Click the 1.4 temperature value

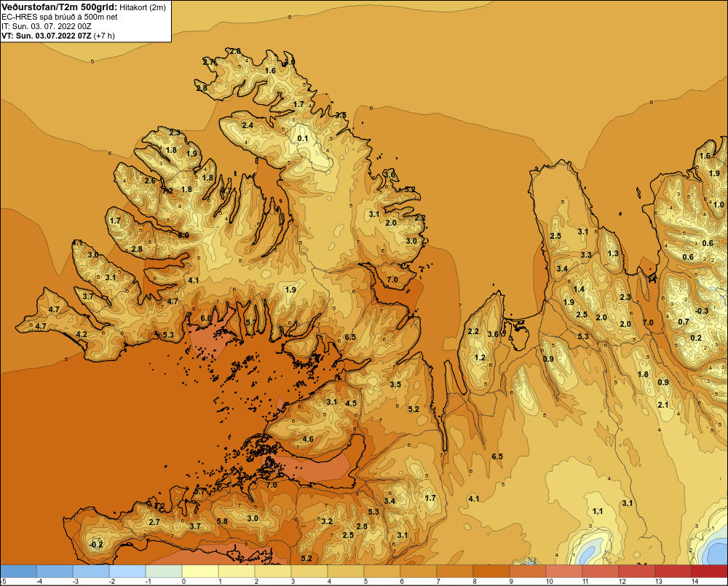[579, 289]
